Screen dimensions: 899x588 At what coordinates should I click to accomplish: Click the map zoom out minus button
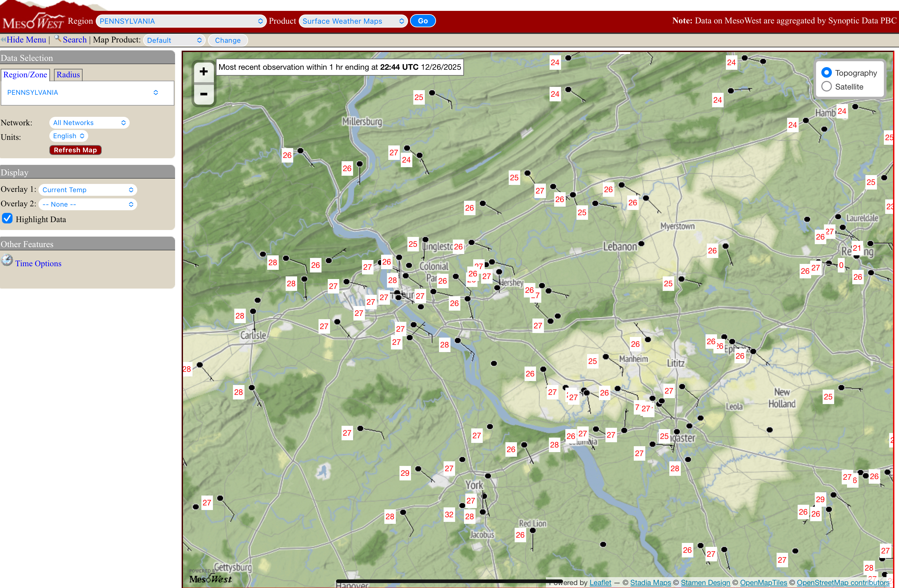coord(204,94)
